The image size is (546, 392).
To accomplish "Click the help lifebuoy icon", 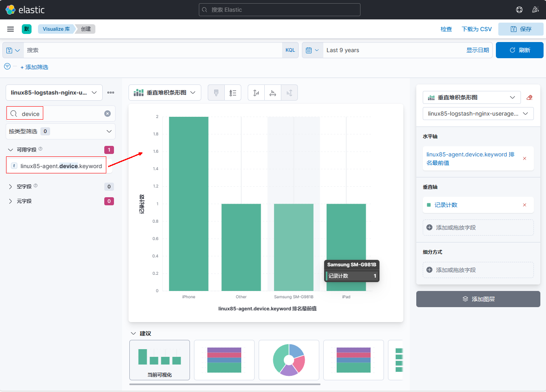I will click(519, 10).
